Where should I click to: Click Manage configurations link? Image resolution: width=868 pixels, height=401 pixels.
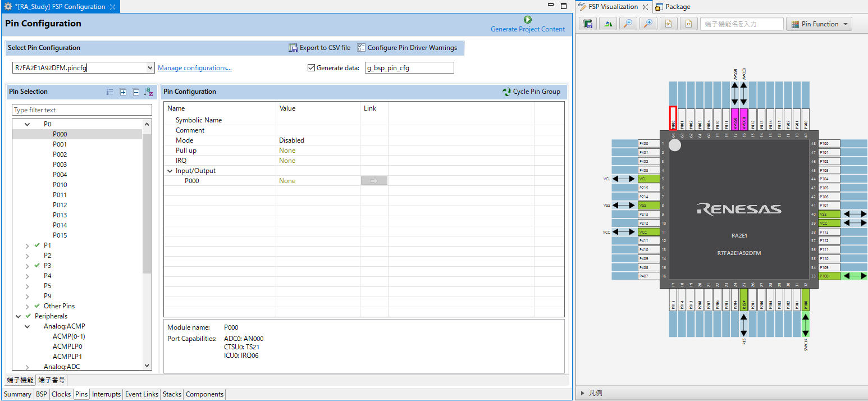coord(194,68)
